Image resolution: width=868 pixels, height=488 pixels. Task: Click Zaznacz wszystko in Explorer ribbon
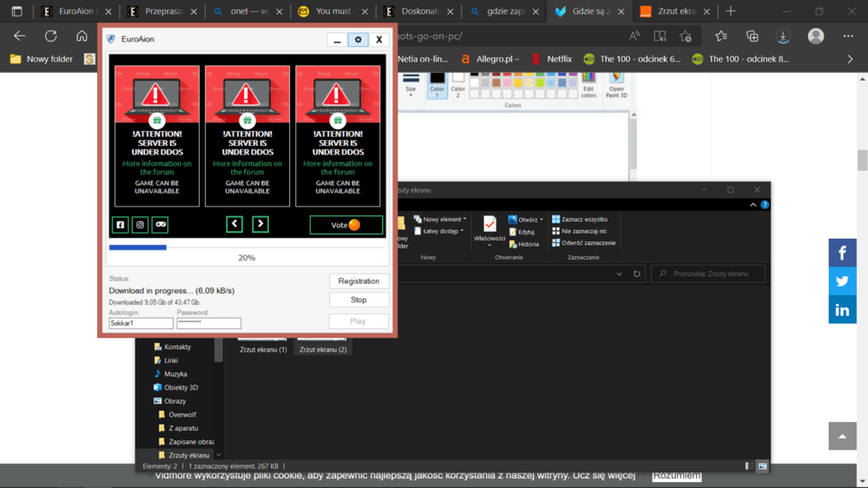tap(583, 220)
